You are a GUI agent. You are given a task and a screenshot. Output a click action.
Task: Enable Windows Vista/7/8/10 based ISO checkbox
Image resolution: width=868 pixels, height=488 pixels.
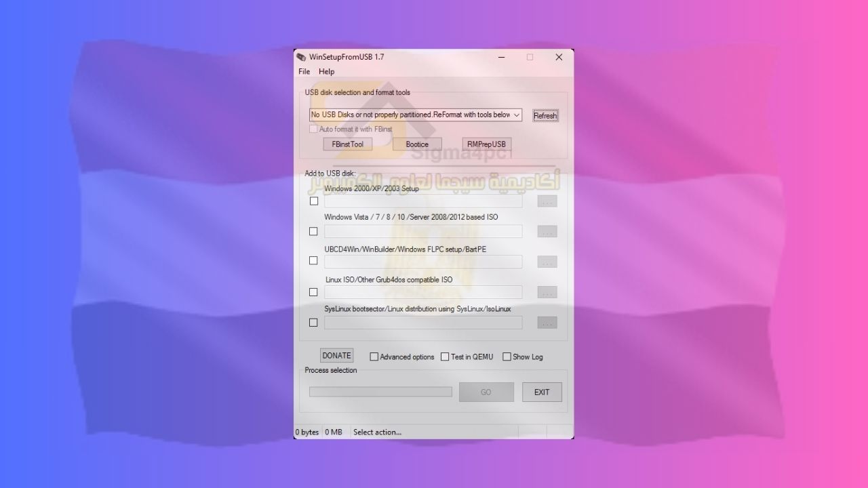pyautogui.click(x=313, y=232)
